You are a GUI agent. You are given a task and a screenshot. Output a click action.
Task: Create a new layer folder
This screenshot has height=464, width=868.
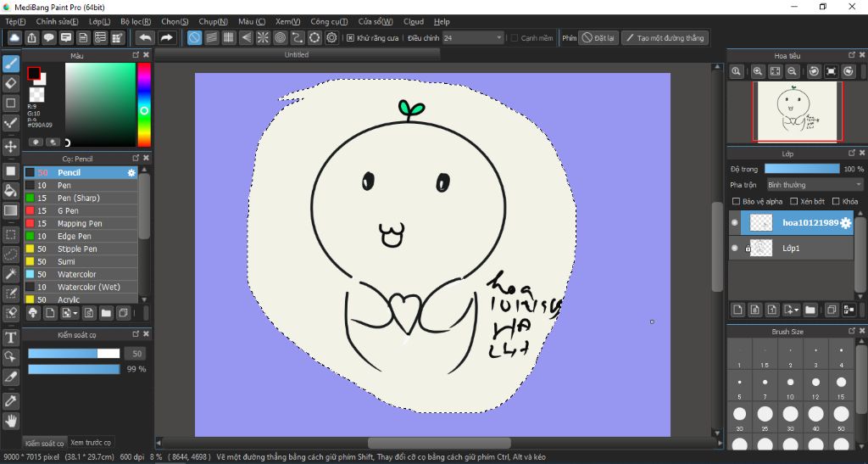tap(810, 310)
